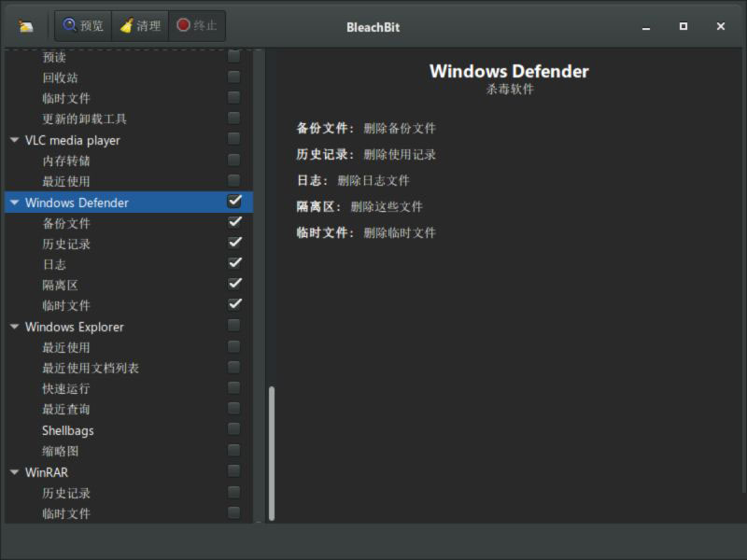Image resolution: width=747 pixels, height=560 pixels.
Task: Check the 缩略图 checkbox
Action: point(234,451)
